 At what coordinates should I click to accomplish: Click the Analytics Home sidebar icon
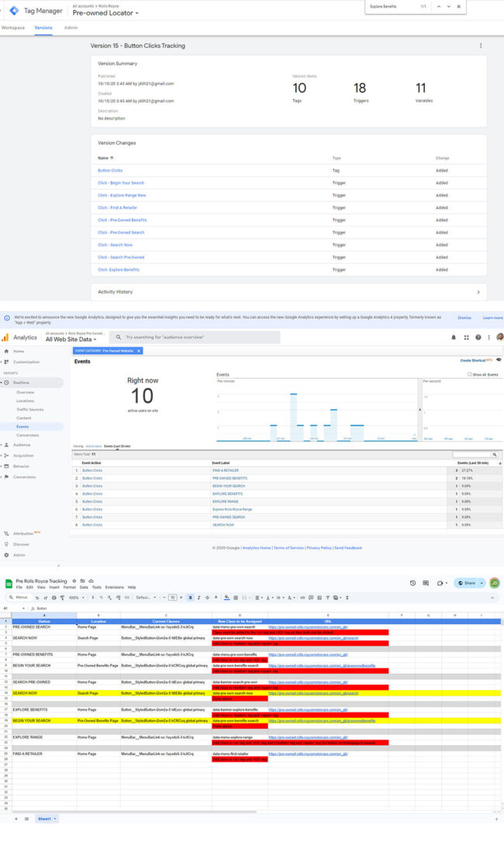pos(5,352)
